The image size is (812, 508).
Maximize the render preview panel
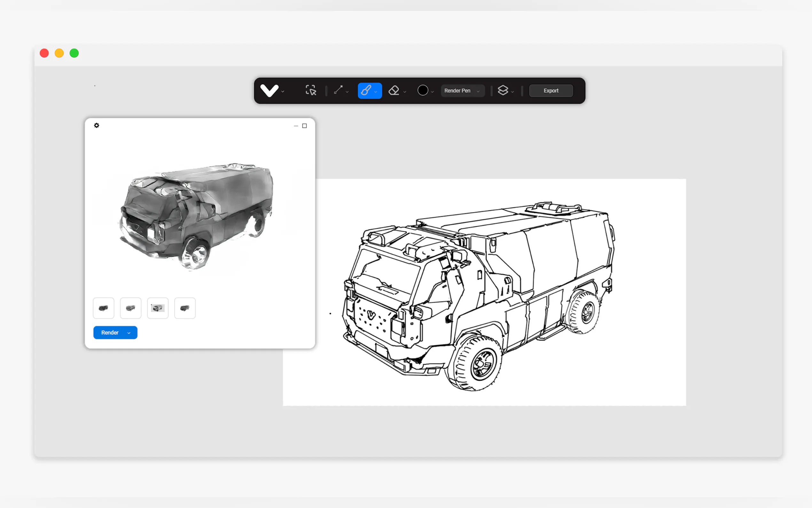click(x=304, y=126)
